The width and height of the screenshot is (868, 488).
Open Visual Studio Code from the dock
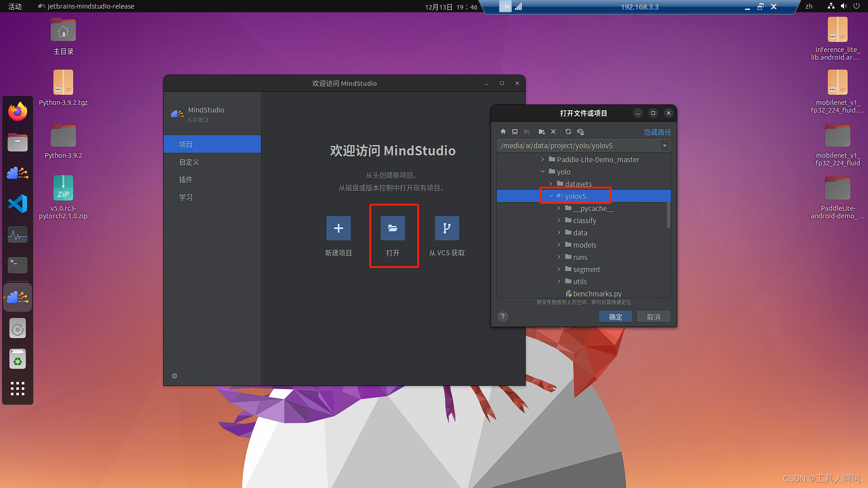18,204
